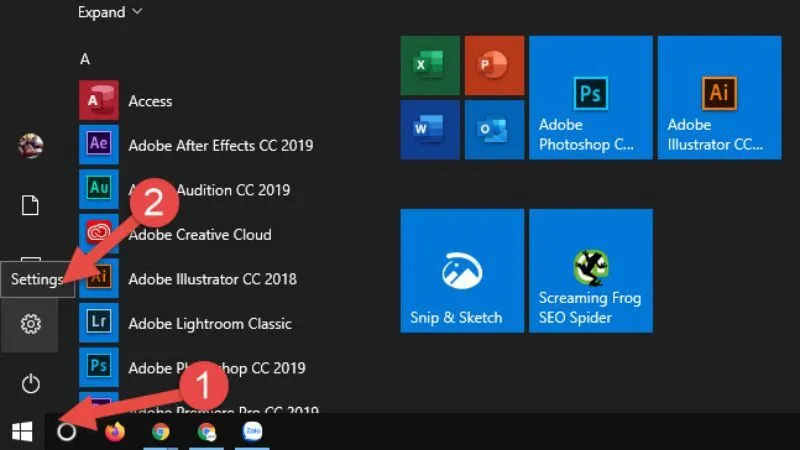Select the Audition CC 2019 label
Viewport: 800px width, 450px height.
[233, 190]
